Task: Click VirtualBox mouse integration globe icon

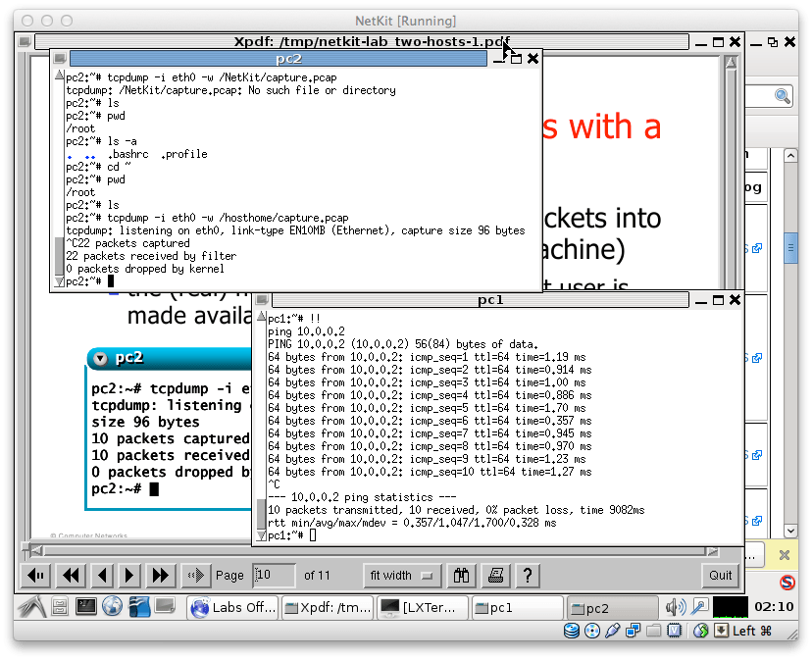Action: point(700,631)
